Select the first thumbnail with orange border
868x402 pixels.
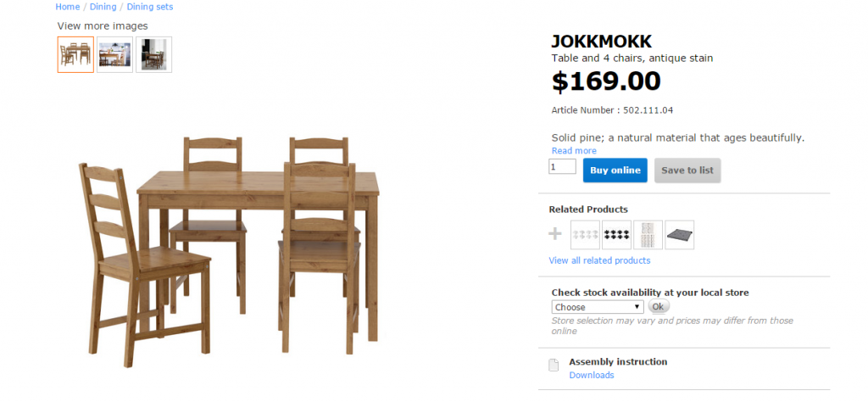pos(75,54)
